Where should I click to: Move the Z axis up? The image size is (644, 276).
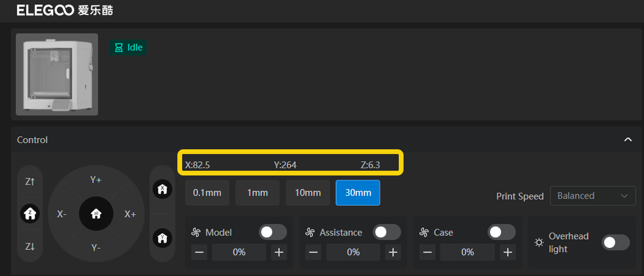tap(30, 182)
